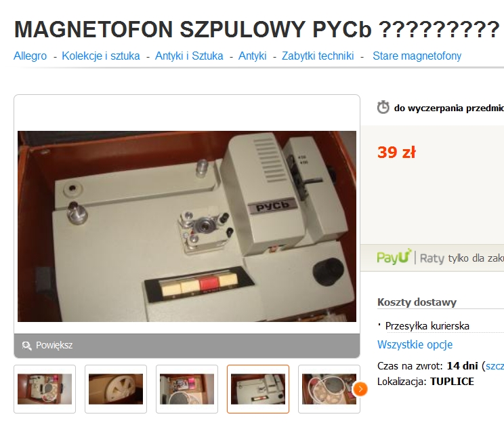Select the highlighted fourth thumbnail
The image size is (504, 423).
pos(258,389)
